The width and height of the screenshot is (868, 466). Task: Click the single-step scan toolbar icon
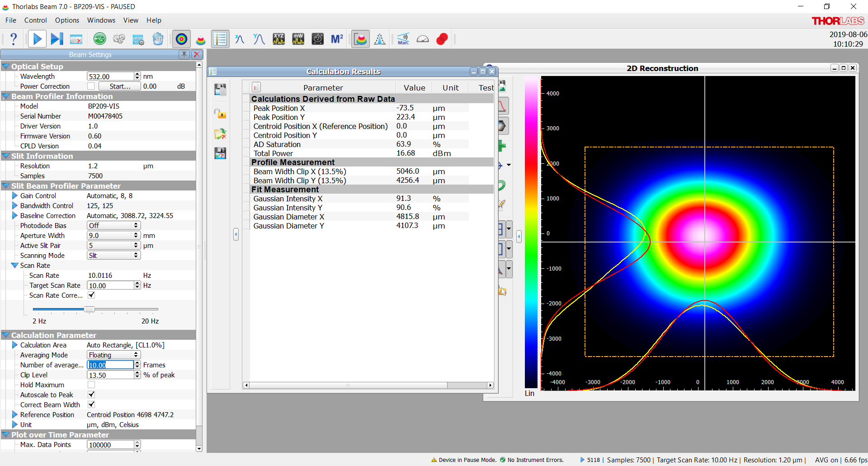[57, 39]
